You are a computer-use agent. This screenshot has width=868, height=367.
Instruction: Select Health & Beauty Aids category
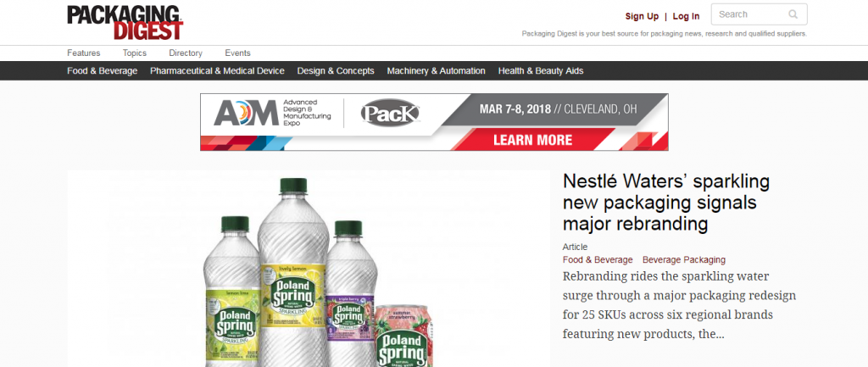(540, 71)
